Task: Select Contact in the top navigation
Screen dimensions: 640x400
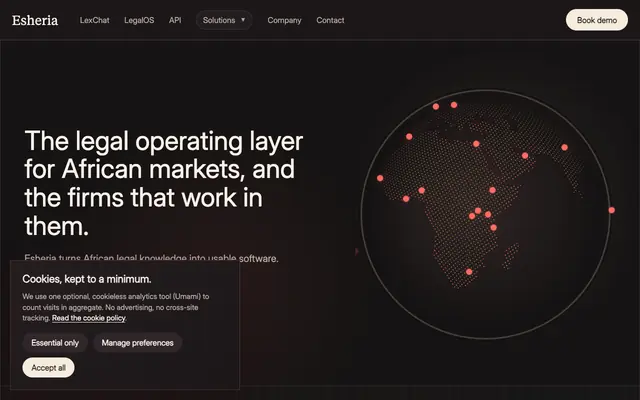Action: (x=330, y=20)
